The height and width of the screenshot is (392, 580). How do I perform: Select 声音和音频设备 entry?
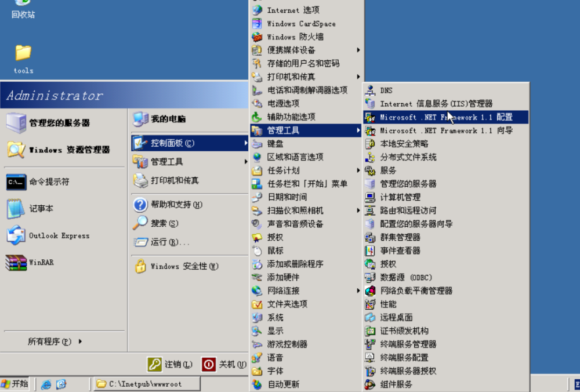coord(306,224)
